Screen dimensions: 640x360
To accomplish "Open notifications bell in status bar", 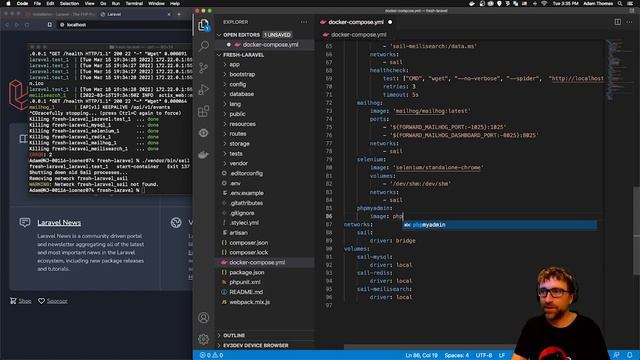I will pos(630,355).
